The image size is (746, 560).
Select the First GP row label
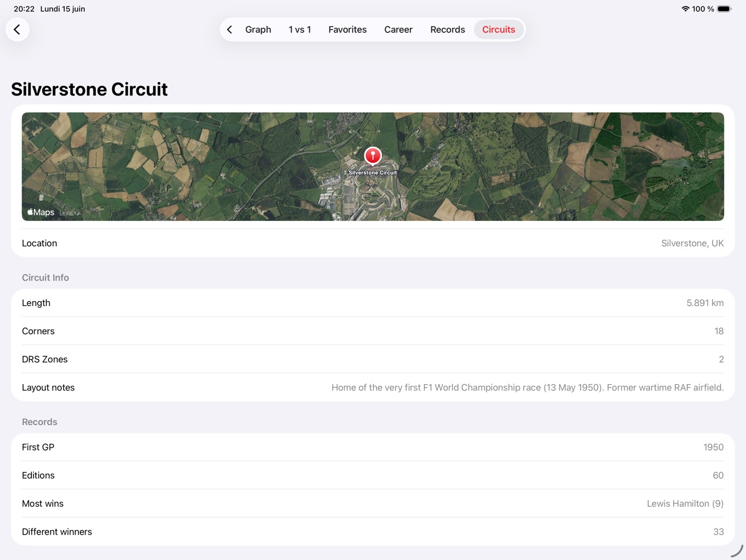point(38,447)
